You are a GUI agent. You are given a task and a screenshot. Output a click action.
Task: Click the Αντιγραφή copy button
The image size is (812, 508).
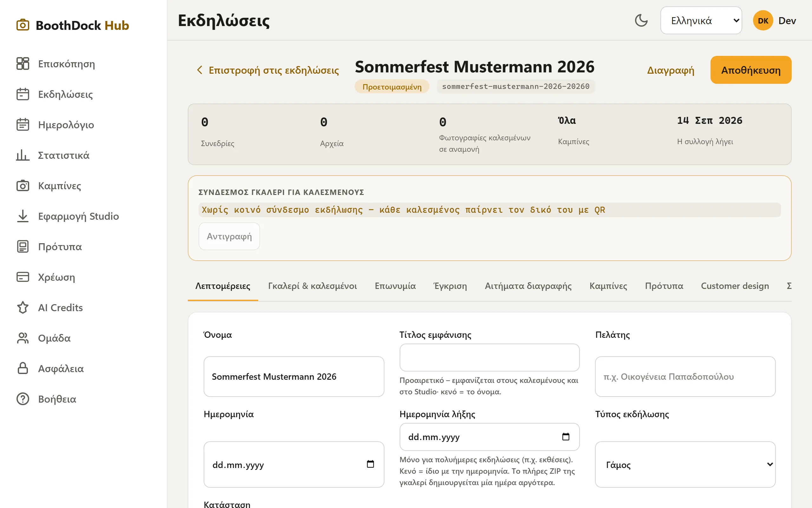click(x=229, y=236)
